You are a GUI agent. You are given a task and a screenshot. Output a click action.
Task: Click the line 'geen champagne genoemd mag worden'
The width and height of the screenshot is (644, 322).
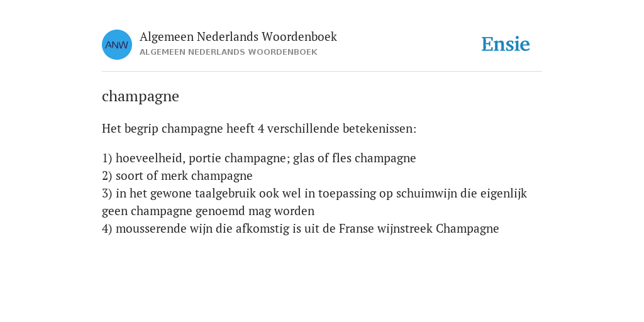pyautogui.click(x=208, y=211)
